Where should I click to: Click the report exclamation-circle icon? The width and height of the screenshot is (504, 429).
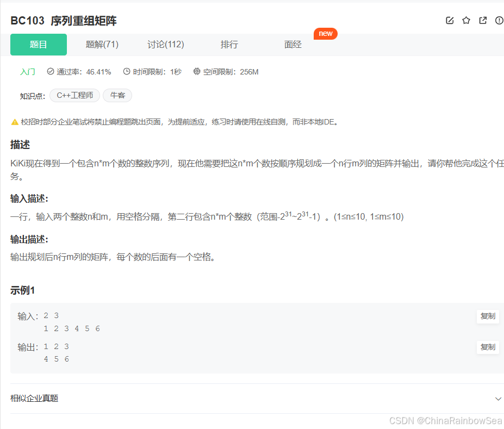coord(499,20)
